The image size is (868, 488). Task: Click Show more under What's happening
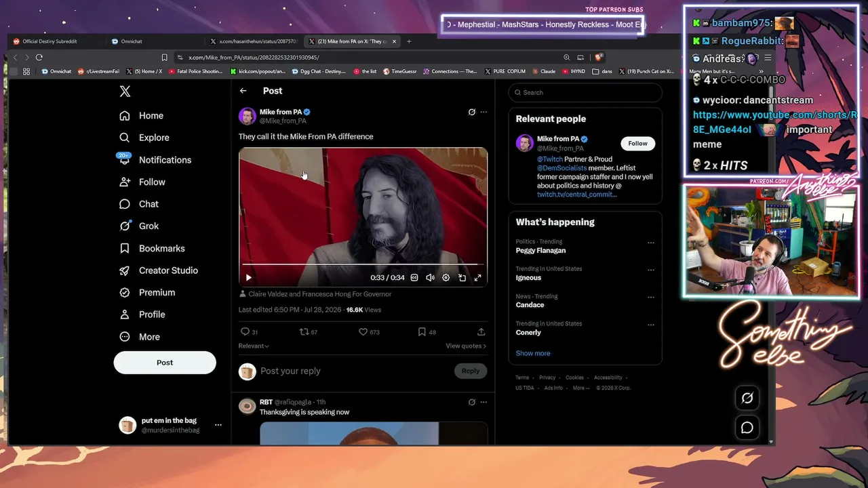click(x=533, y=353)
